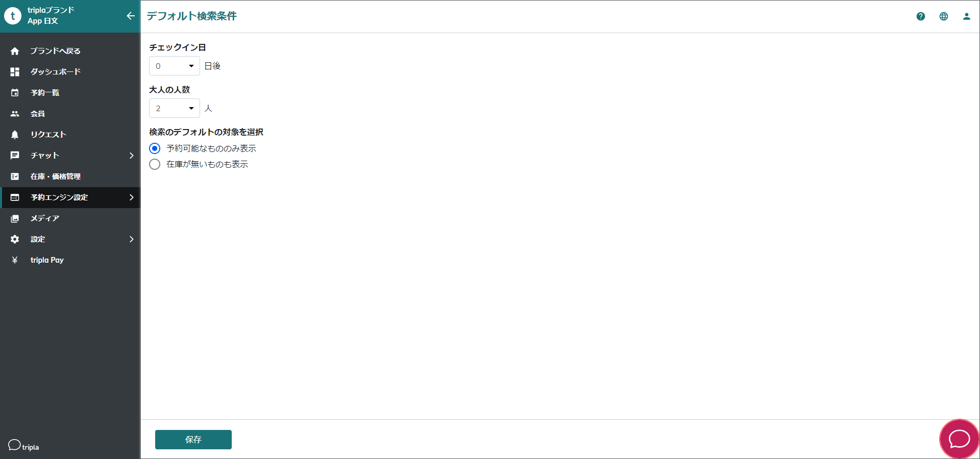This screenshot has height=459, width=980.
Task: Open 予約一覧 in the sidebar
Action: pos(45,93)
